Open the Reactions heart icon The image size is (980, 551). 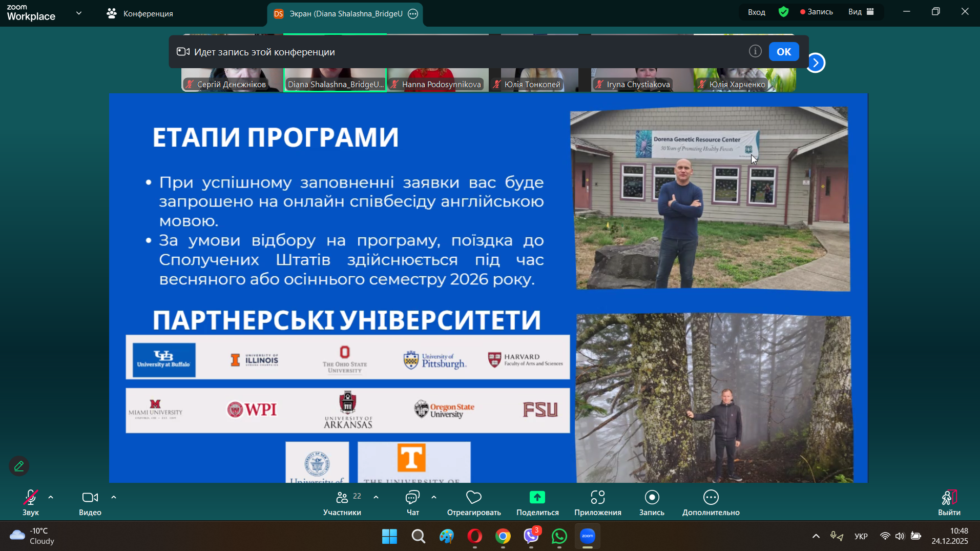(x=473, y=498)
